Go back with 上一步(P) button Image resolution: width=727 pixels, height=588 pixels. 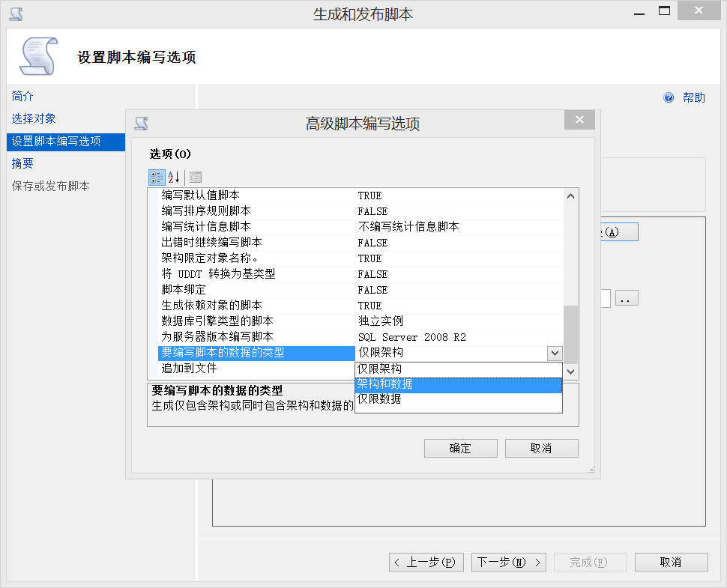tap(426, 562)
